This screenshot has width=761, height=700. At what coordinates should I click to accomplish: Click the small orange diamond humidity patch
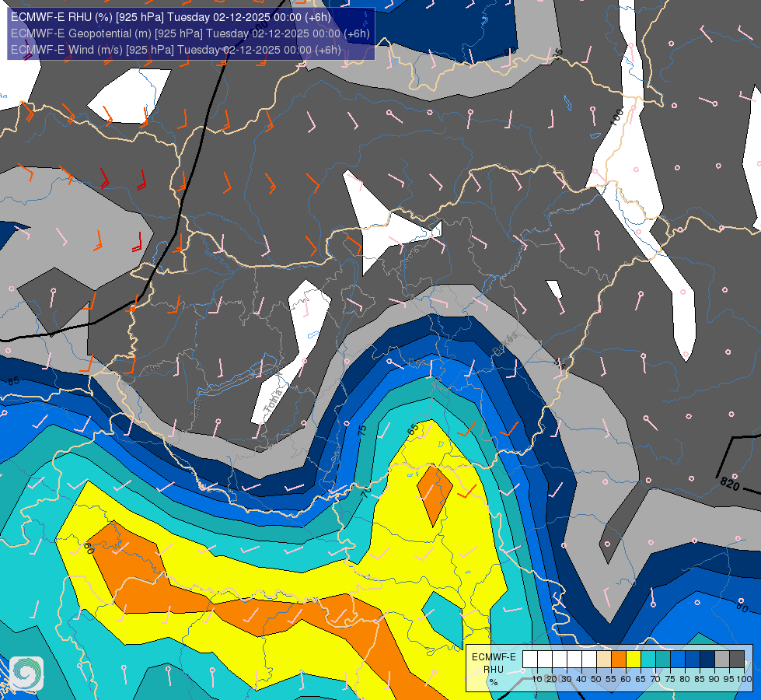(x=435, y=495)
